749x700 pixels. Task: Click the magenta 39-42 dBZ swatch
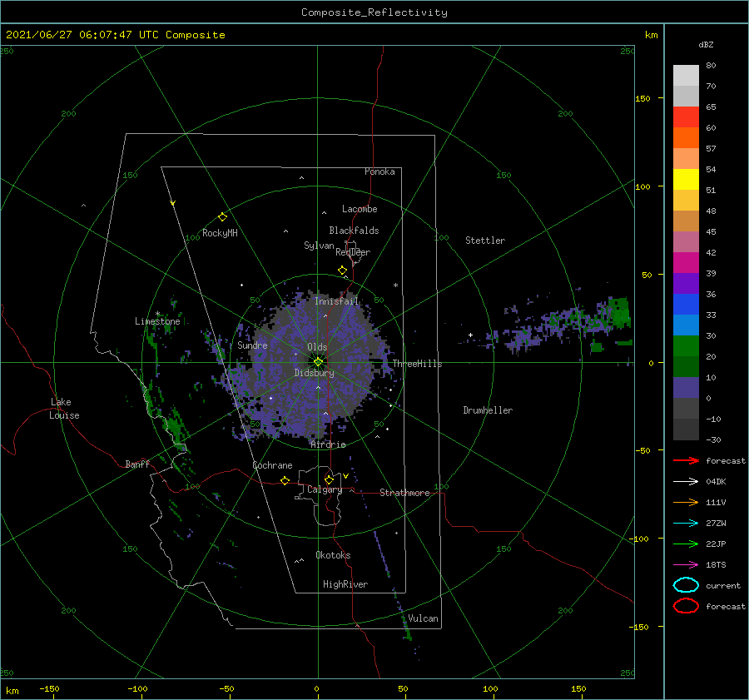(686, 263)
